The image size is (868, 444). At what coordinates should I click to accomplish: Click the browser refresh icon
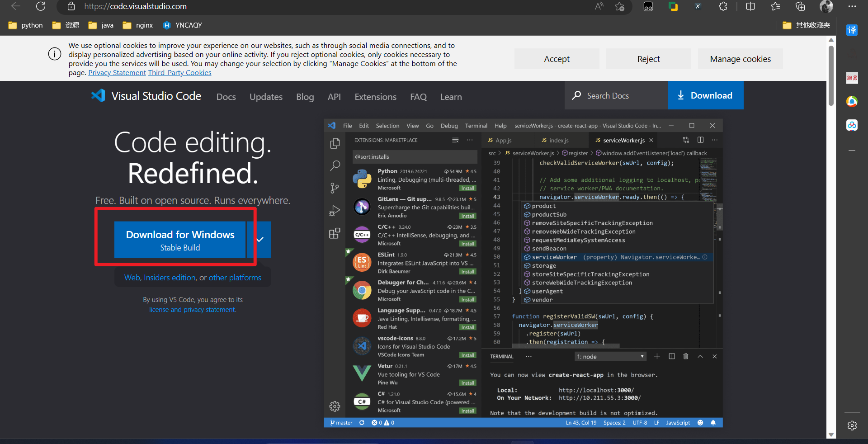[x=41, y=6]
